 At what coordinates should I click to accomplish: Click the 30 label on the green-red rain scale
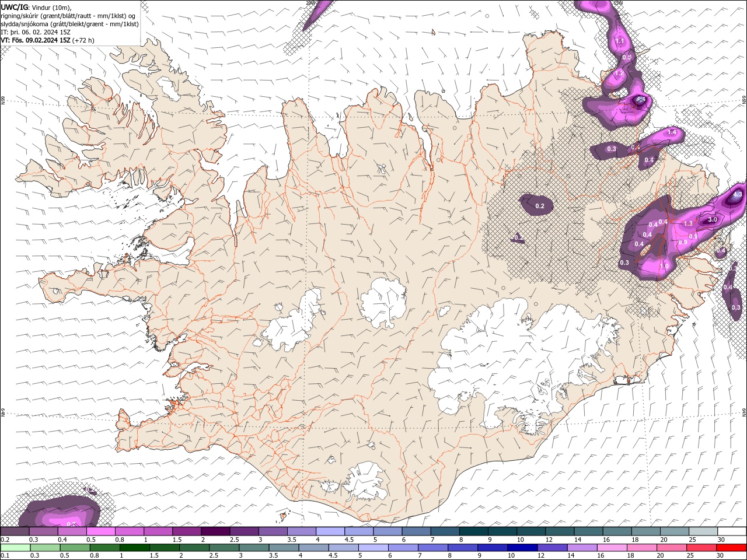click(x=720, y=555)
